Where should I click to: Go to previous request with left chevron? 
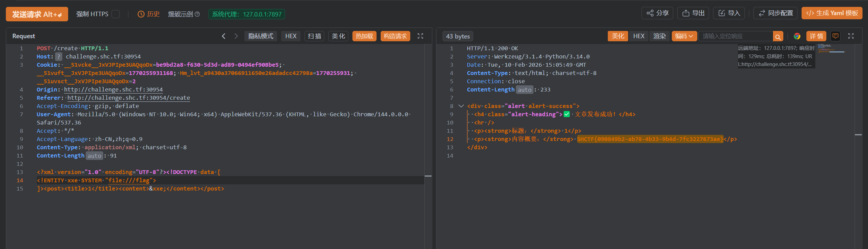[224, 36]
